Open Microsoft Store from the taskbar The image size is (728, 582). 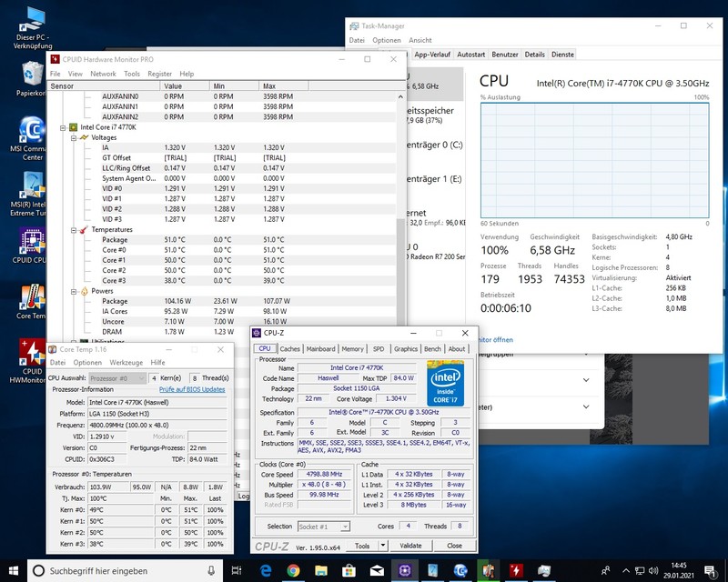click(x=349, y=570)
